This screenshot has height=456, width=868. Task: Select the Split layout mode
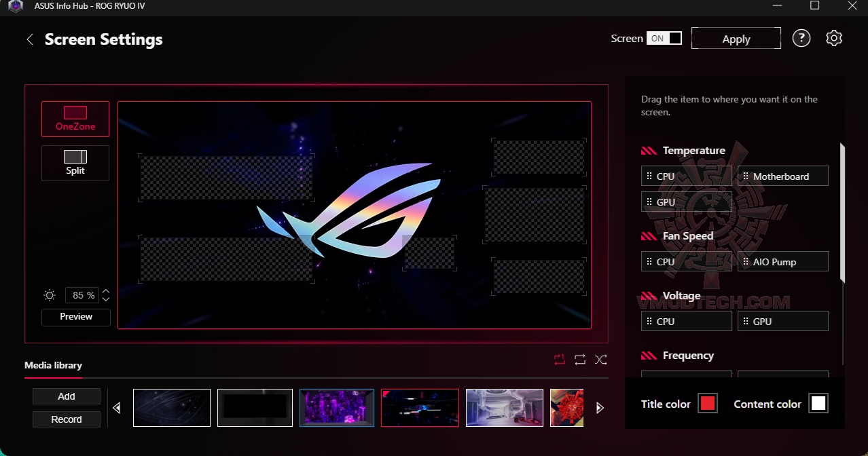coord(75,163)
